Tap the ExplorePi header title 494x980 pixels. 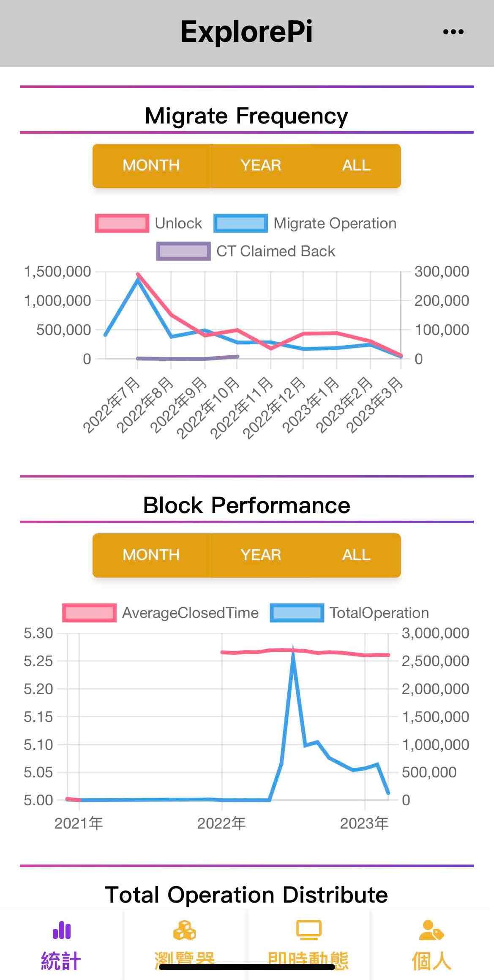pyautogui.click(x=247, y=32)
